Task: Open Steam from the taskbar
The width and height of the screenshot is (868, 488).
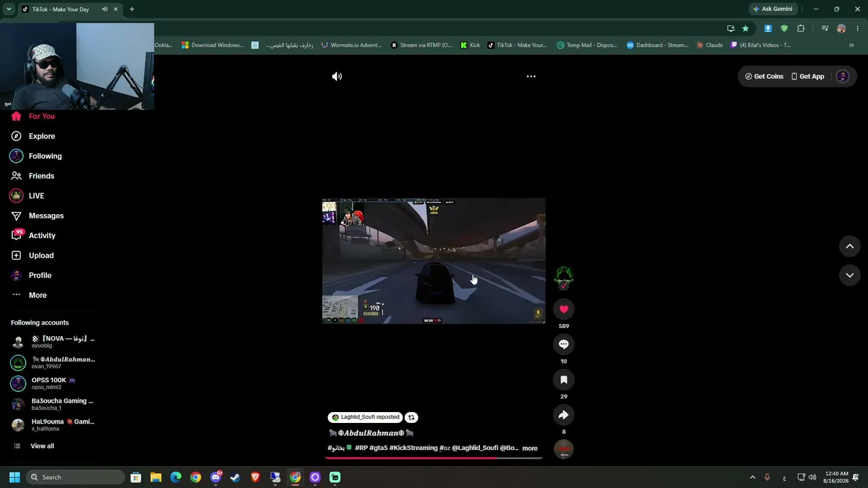Action: point(235,477)
